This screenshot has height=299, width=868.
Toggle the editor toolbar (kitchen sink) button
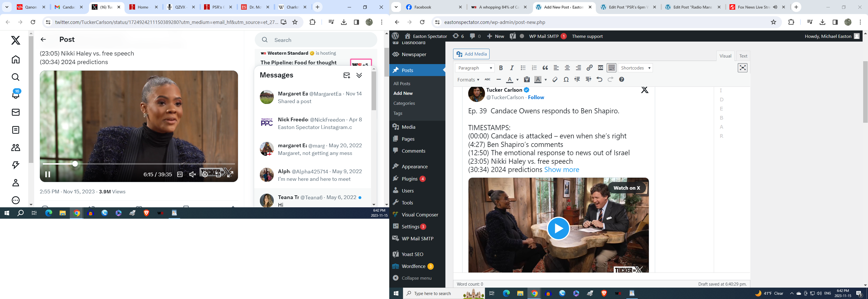point(612,68)
